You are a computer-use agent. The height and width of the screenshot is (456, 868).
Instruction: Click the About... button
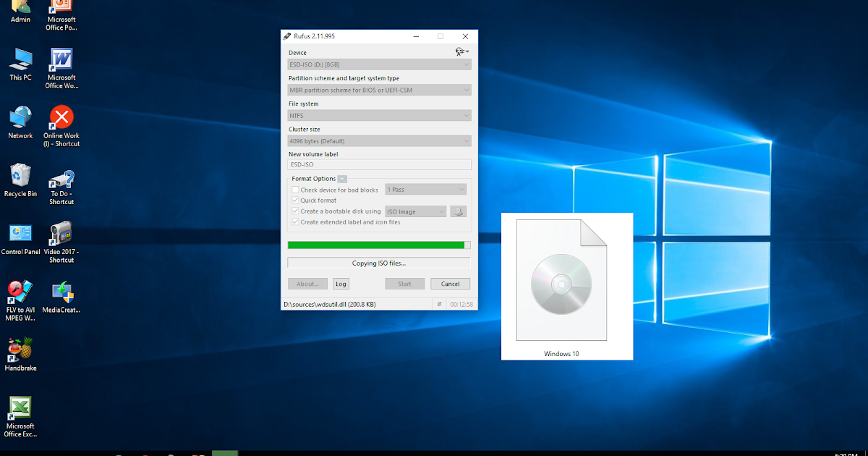[307, 284]
